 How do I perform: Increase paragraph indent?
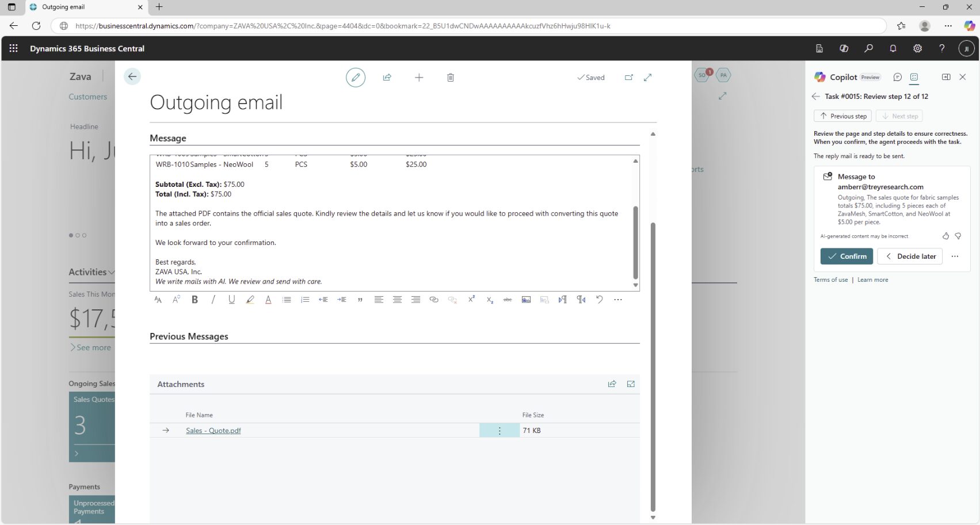click(342, 300)
